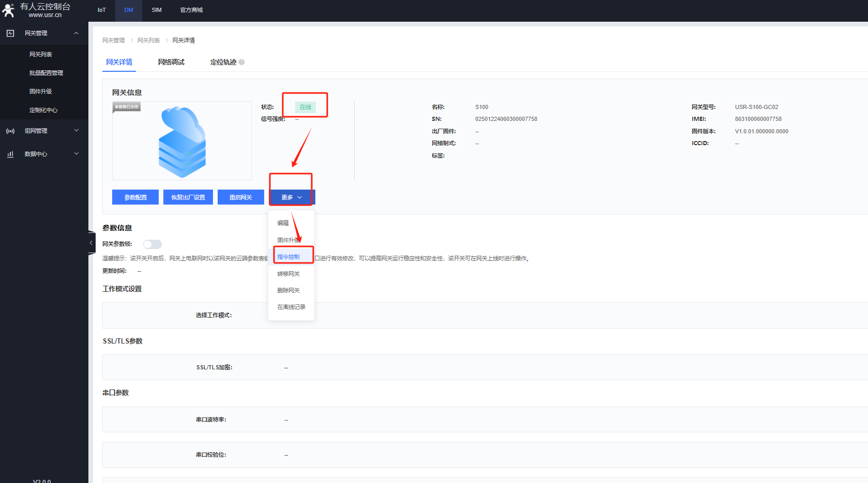Click the 参数配置 button
Image resolution: width=868 pixels, height=483 pixels.
point(135,197)
